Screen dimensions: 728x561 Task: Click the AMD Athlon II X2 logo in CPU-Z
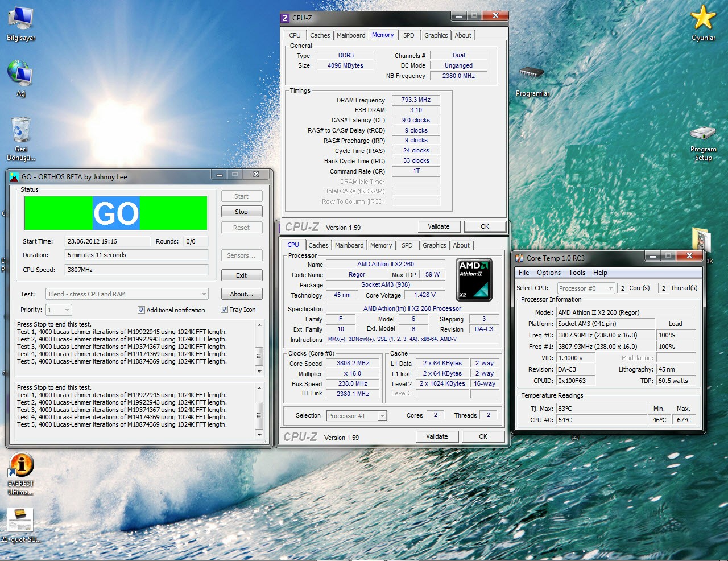click(x=474, y=279)
